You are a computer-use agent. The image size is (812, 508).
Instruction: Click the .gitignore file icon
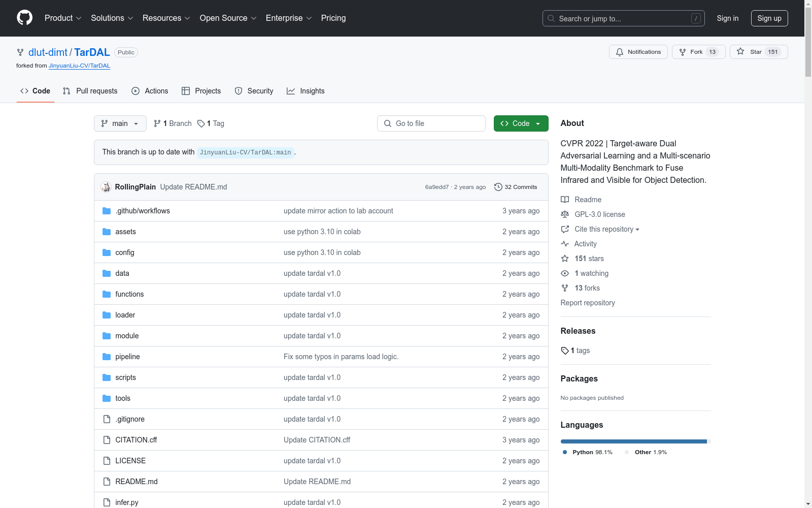click(x=107, y=419)
